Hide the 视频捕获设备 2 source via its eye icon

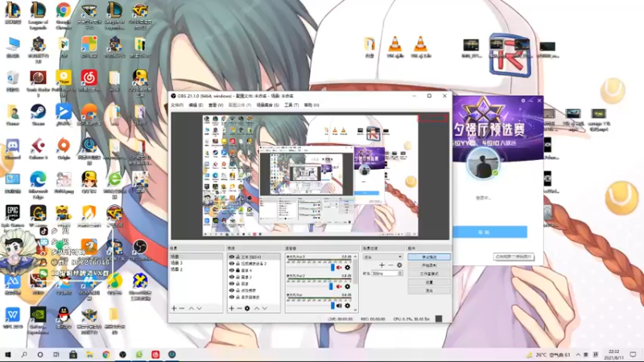tap(232, 264)
